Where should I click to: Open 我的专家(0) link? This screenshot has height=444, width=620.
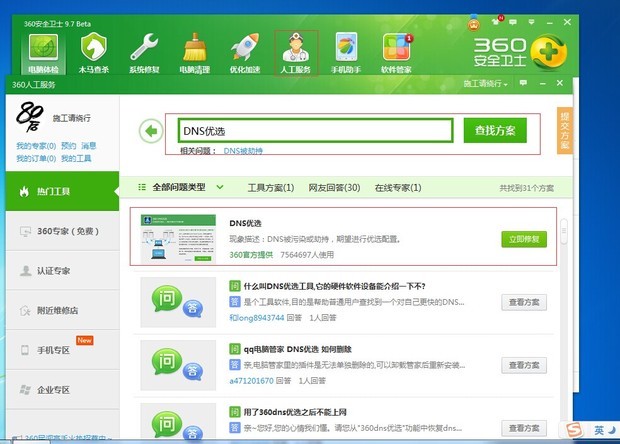click(x=36, y=146)
